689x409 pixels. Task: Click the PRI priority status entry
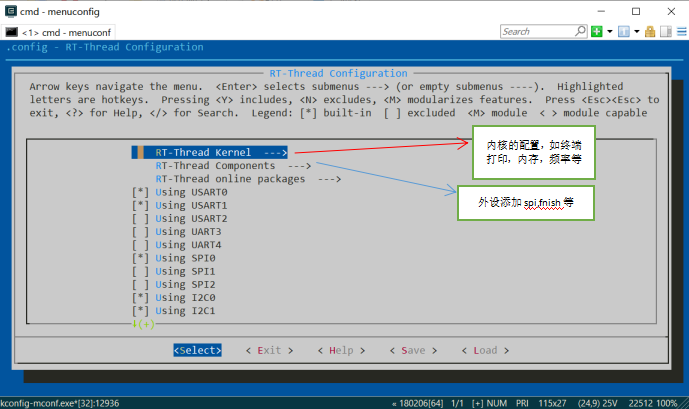(x=522, y=403)
